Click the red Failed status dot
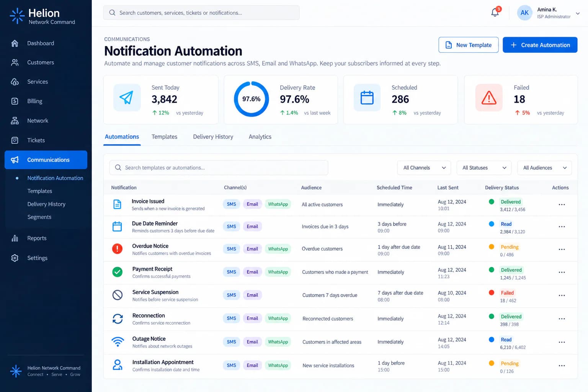Image resolution: width=588 pixels, height=392 pixels. pos(492,293)
